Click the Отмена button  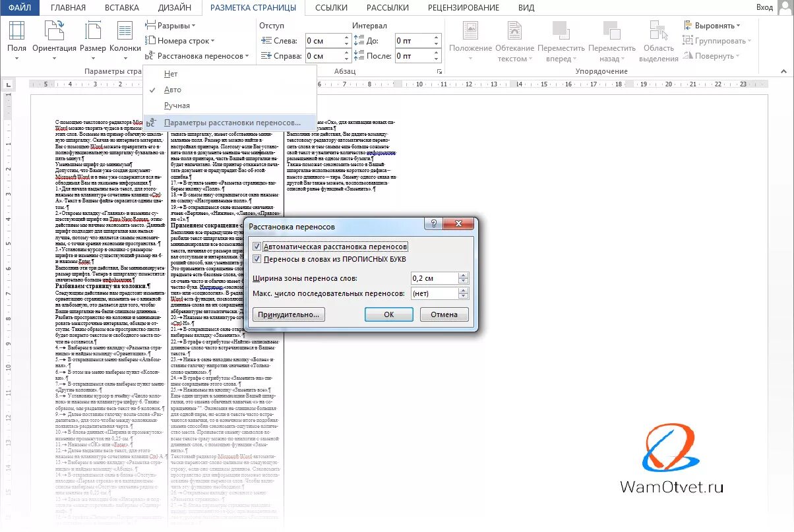[x=444, y=314]
